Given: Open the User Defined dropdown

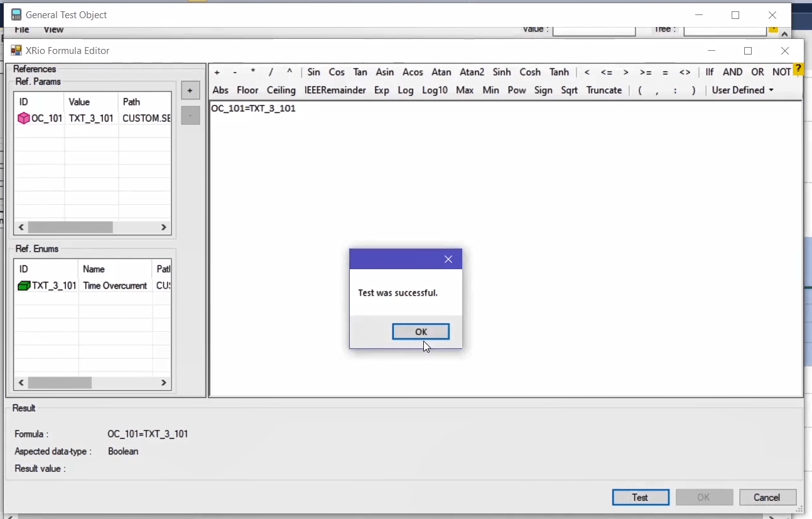Looking at the screenshot, I should pyautogui.click(x=742, y=90).
